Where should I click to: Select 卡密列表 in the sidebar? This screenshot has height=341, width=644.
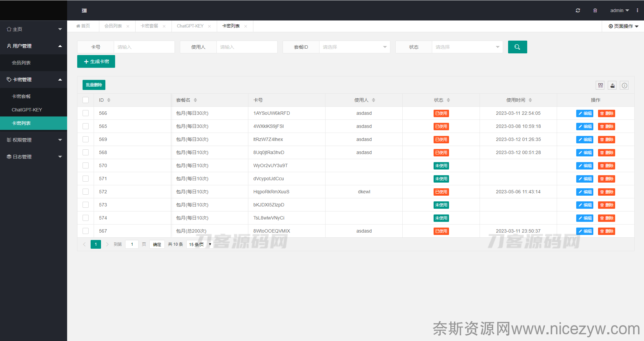(x=34, y=123)
